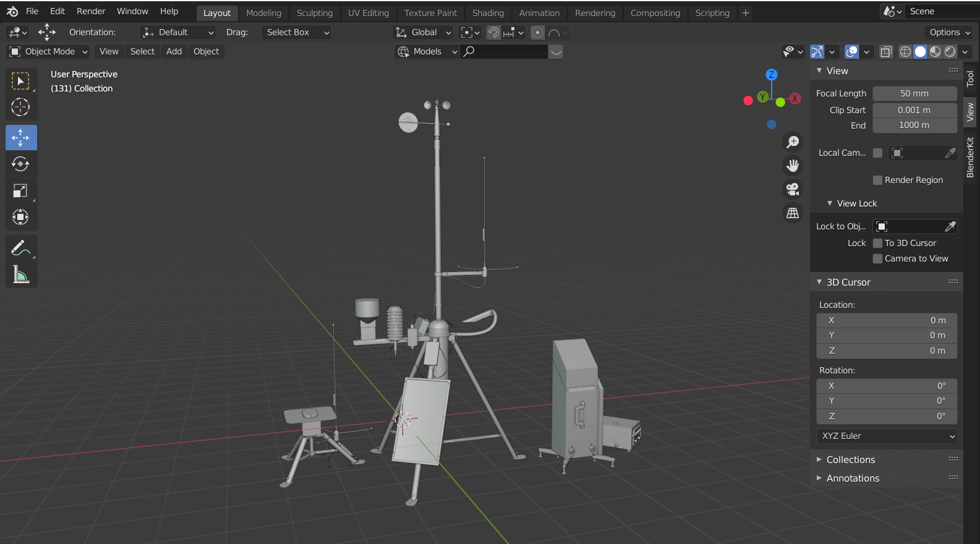Open the XYZ Euler rotation mode dropdown
Image resolution: width=980 pixels, height=544 pixels.
(x=887, y=436)
